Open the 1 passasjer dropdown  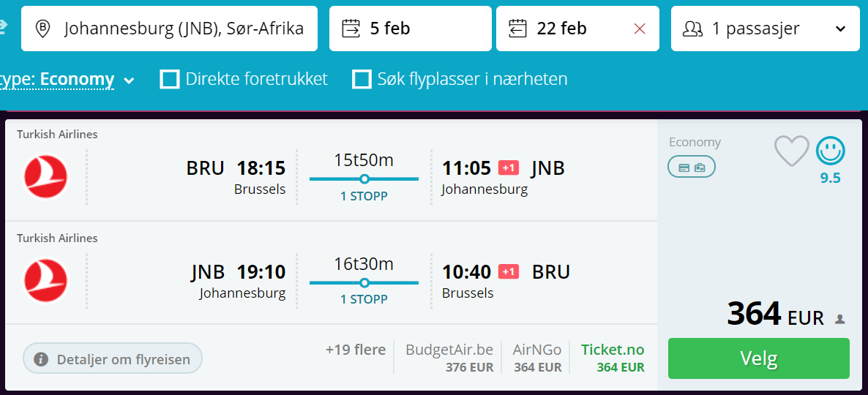coord(766,29)
